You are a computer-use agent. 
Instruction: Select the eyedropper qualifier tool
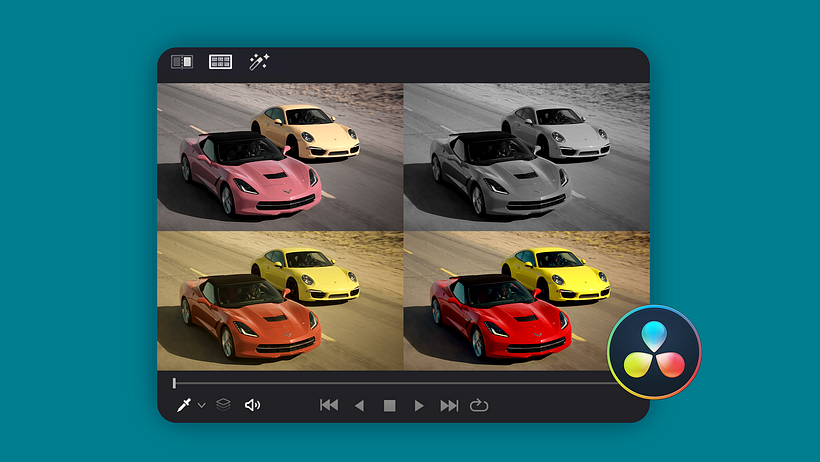point(184,405)
